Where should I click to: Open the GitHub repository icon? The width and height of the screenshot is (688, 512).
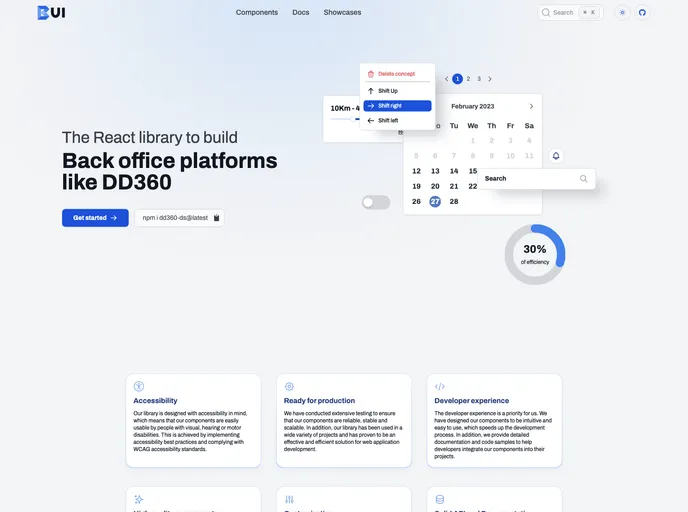(642, 13)
